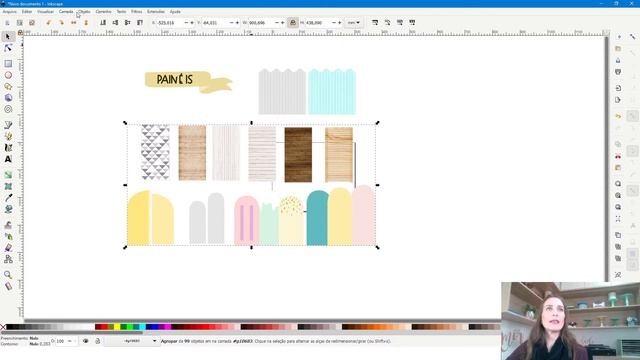
Task: Select the Spiral tool
Action: coord(8,109)
